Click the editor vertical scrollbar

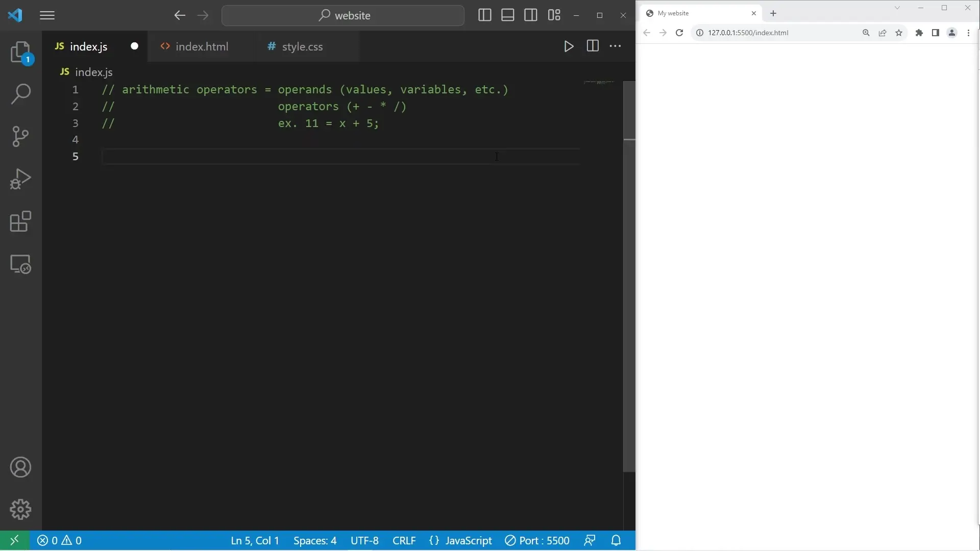629,275
